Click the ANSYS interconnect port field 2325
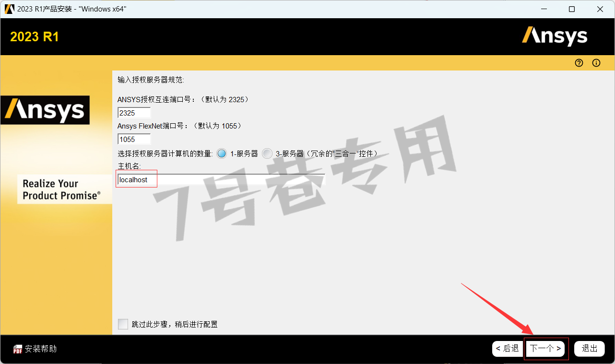This screenshot has height=364, width=615. [134, 113]
